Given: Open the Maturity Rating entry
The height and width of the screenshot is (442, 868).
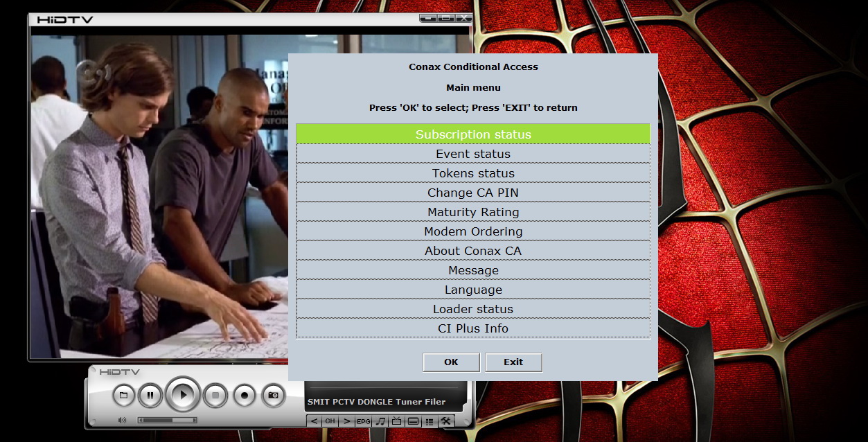Looking at the screenshot, I should (x=473, y=212).
